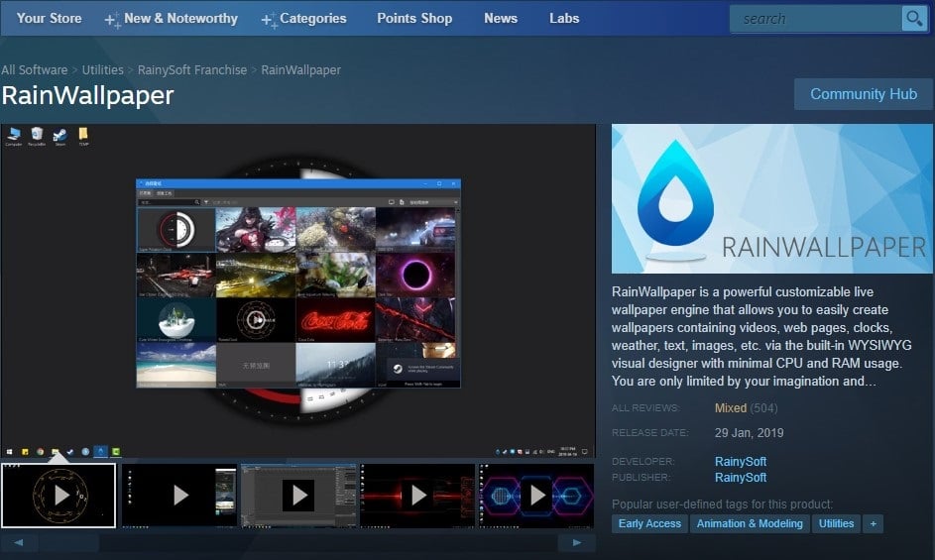Select the Animation & Modeling tag
The width and height of the screenshot is (935, 560).
point(750,523)
